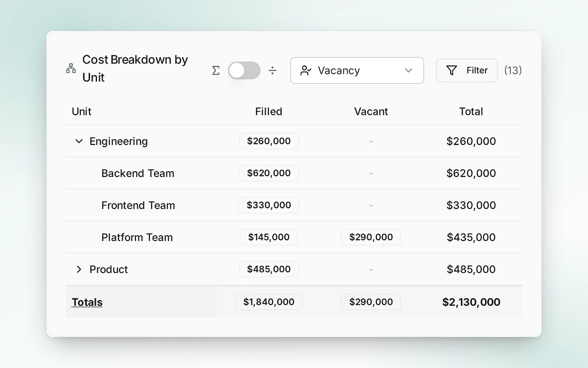Click the person icon in Vacancy dropdown
Screen dimensions: 588x368
click(306, 70)
